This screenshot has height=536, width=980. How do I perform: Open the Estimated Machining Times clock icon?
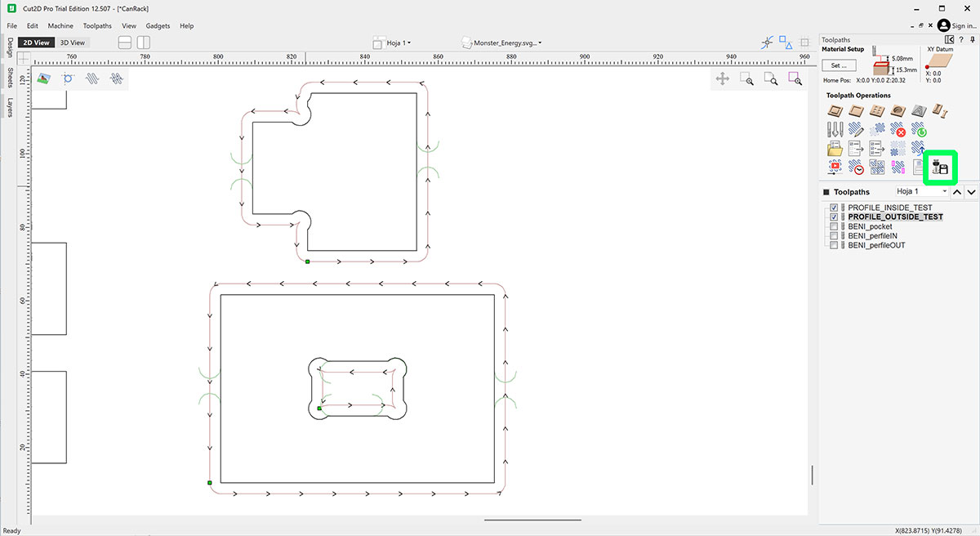pos(856,167)
